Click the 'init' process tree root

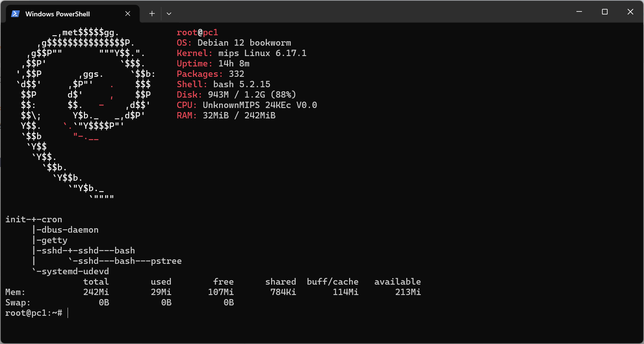pyautogui.click(x=16, y=219)
